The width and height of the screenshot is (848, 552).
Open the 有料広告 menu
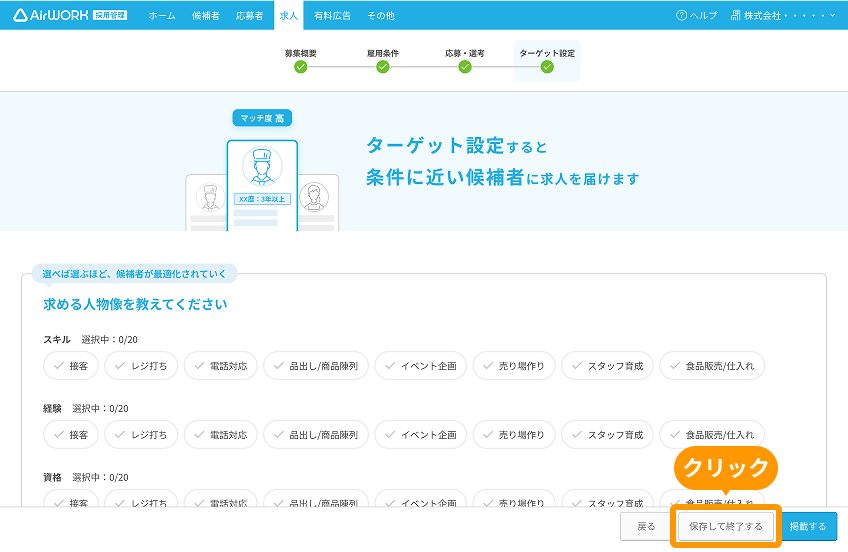tap(332, 16)
